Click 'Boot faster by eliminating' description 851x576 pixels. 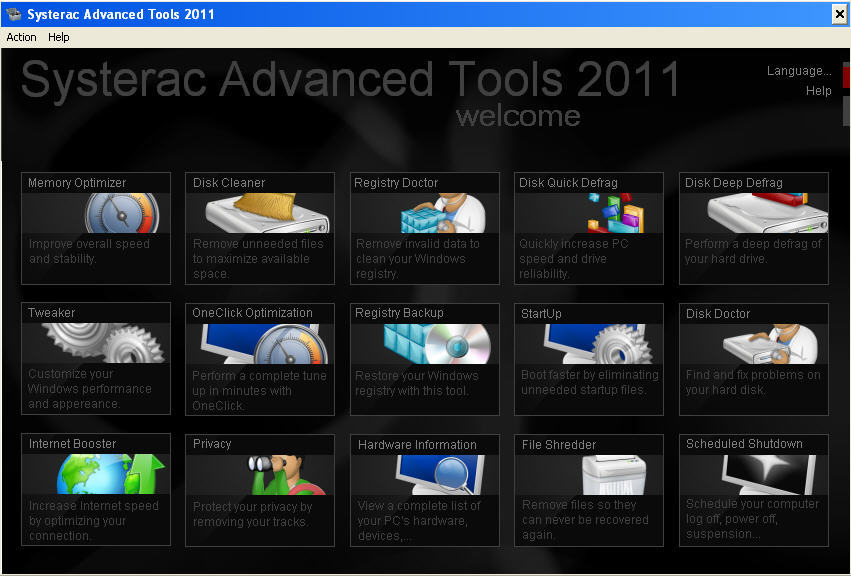coord(589,382)
